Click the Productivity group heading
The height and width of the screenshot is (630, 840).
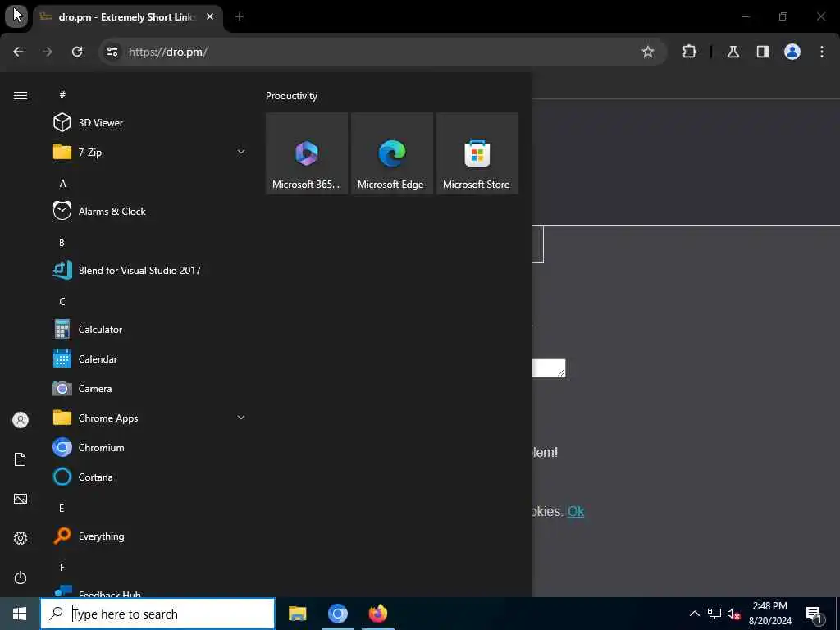[x=291, y=96]
